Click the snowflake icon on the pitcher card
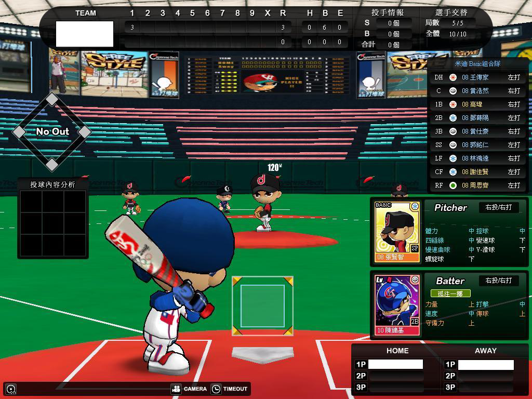Image resolution: width=532 pixels, height=399 pixels. [415, 207]
